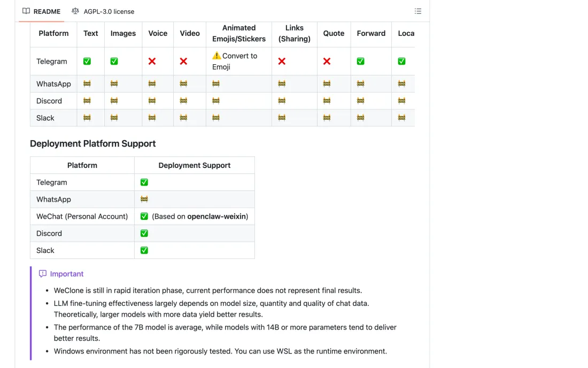588x368 pixels.
Task: Click the warning icon before Convert to Emoji
Action: (216, 56)
